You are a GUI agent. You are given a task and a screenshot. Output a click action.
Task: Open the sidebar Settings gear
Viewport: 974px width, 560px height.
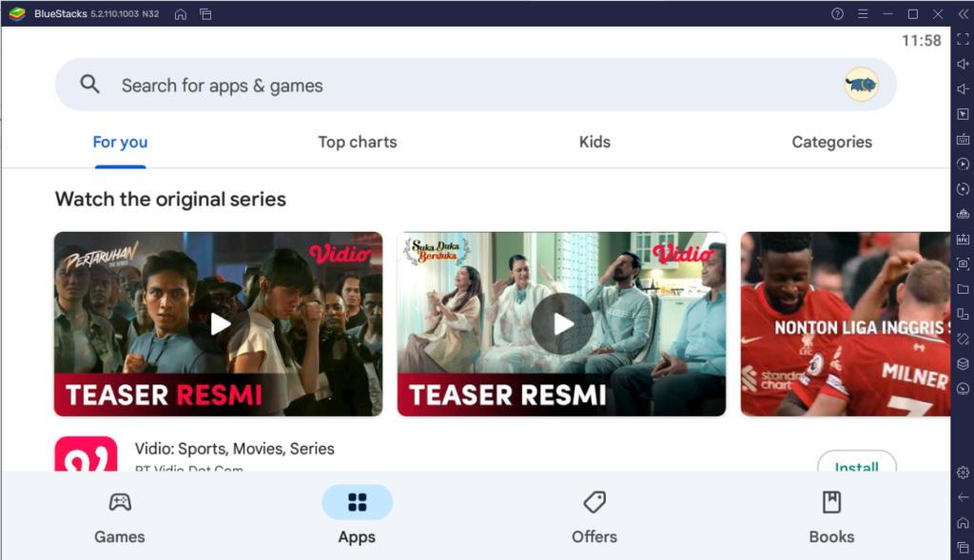pyautogui.click(x=963, y=473)
